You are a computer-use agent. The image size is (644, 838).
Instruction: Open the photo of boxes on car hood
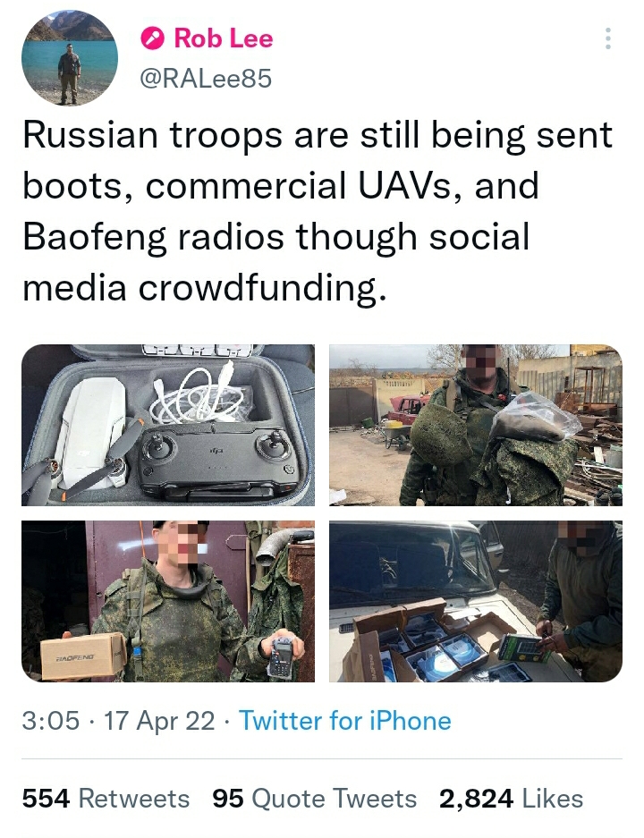475,601
